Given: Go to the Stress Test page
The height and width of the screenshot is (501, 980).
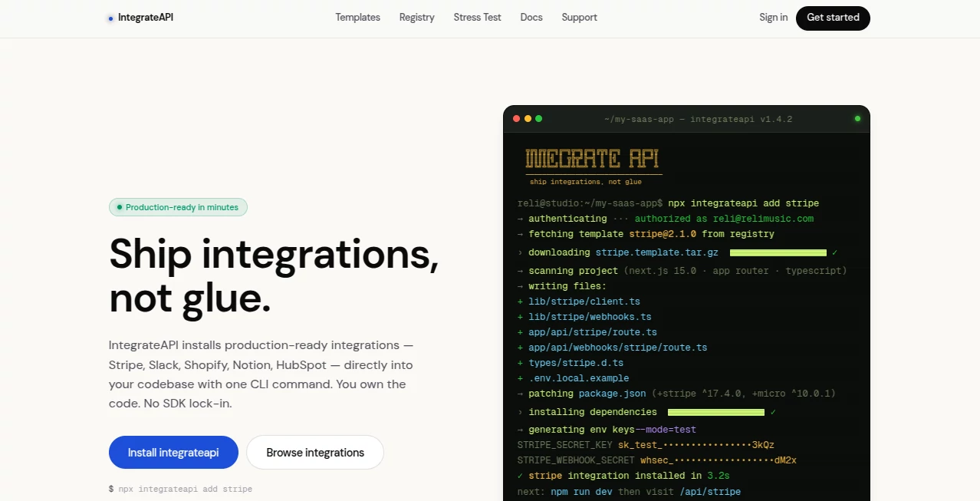Looking at the screenshot, I should click(477, 17).
